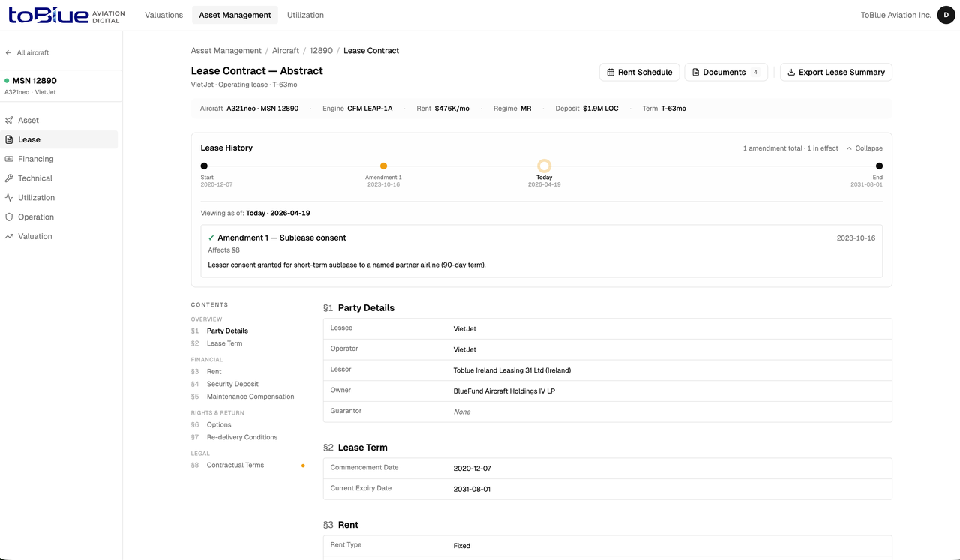
Task: Open the Valuations tab
Action: click(x=163, y=15)
